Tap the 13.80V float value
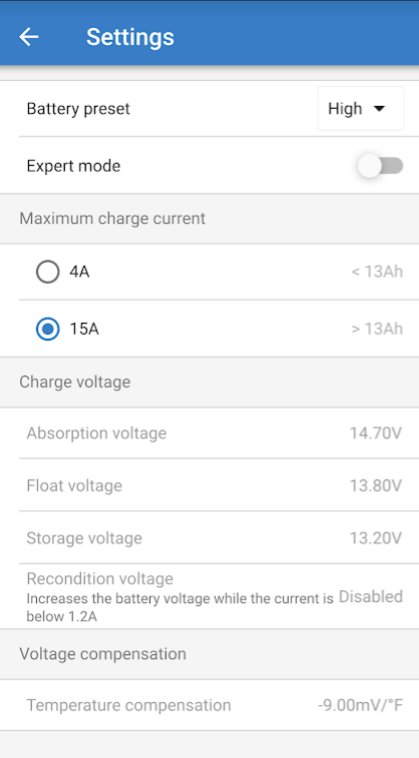 tap(376, 485)
